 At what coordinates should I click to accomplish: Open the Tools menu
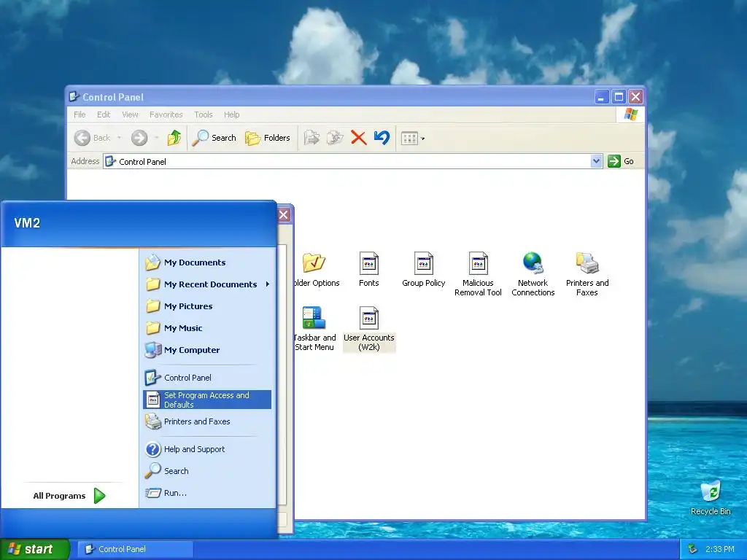pyautogui.click(x=204, y=114)
